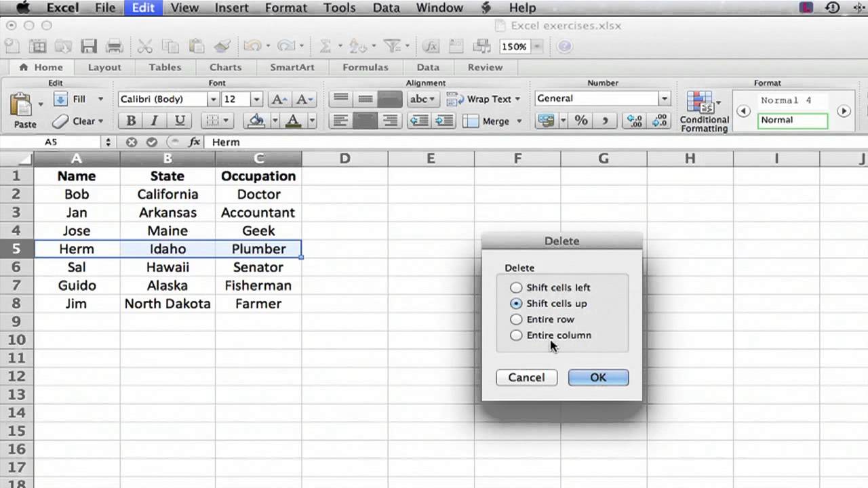Switch to the Layout ribbon tab
This screenshot has height=488, width=868.
click(x=104, y=67)
